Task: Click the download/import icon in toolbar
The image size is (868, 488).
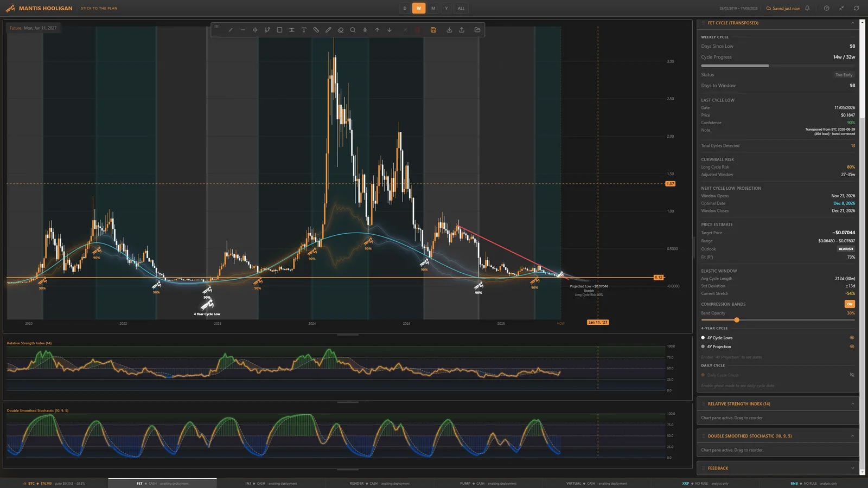Action: click(449, 30)
